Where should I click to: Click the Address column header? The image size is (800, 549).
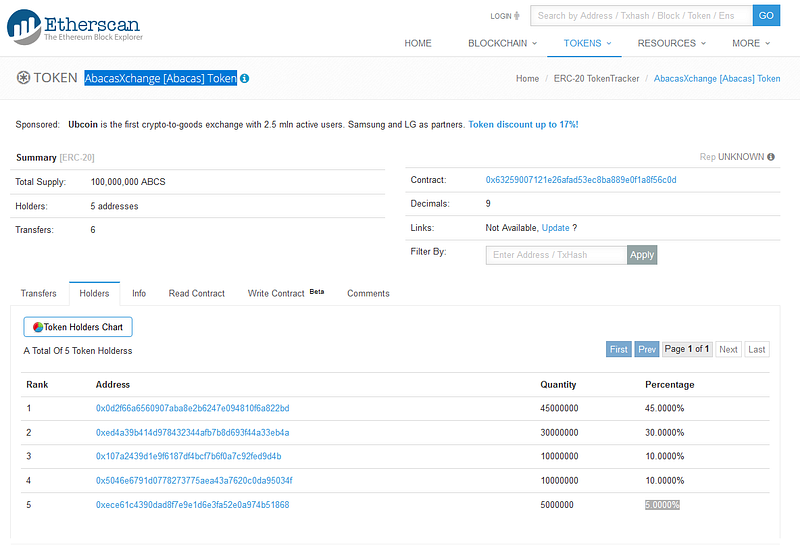click(x=113, y=385)
